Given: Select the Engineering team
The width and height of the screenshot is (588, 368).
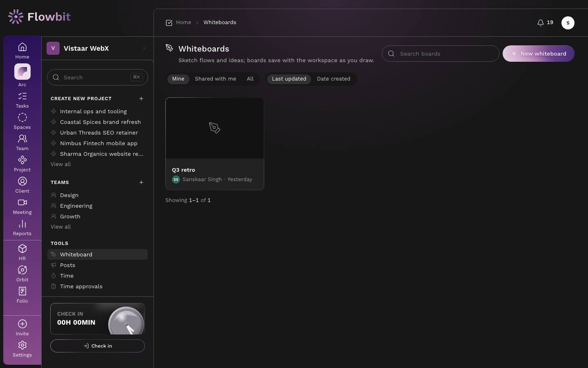Looking at the screenshot, I should (98, 206).
